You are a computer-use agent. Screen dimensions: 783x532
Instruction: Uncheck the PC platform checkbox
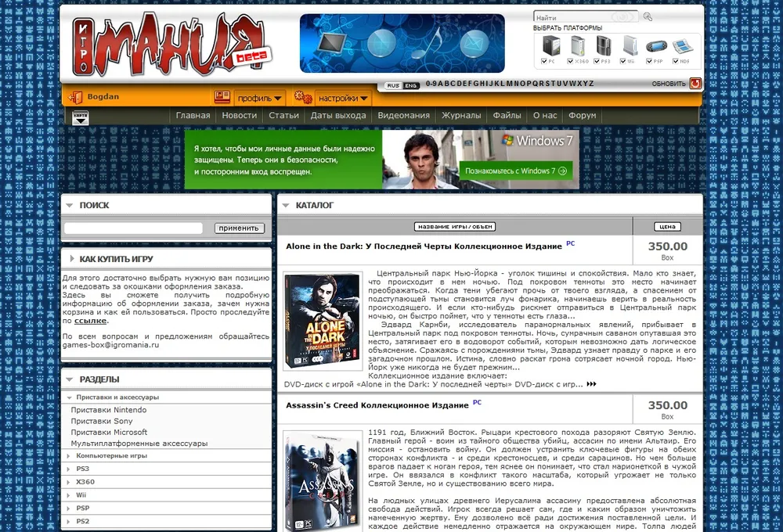coord(544,61)
